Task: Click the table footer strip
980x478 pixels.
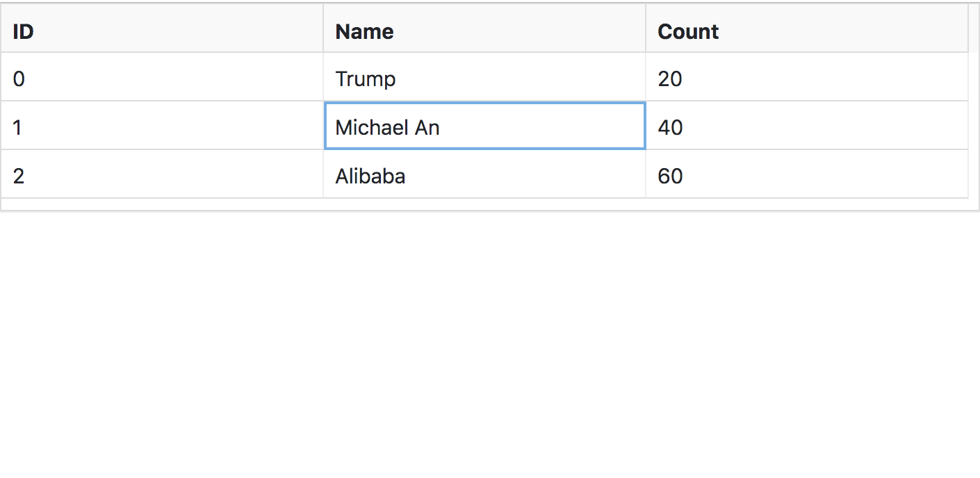Action: point(487,202)
